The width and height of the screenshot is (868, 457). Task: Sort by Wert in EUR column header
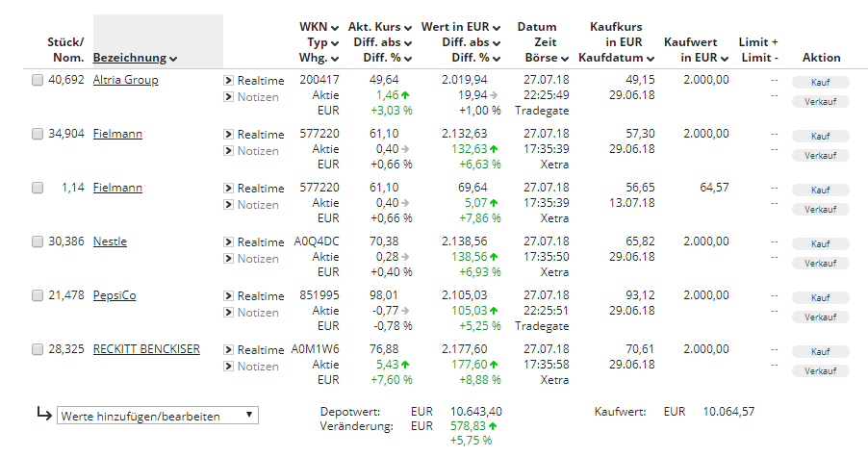[x=461, y=27]
